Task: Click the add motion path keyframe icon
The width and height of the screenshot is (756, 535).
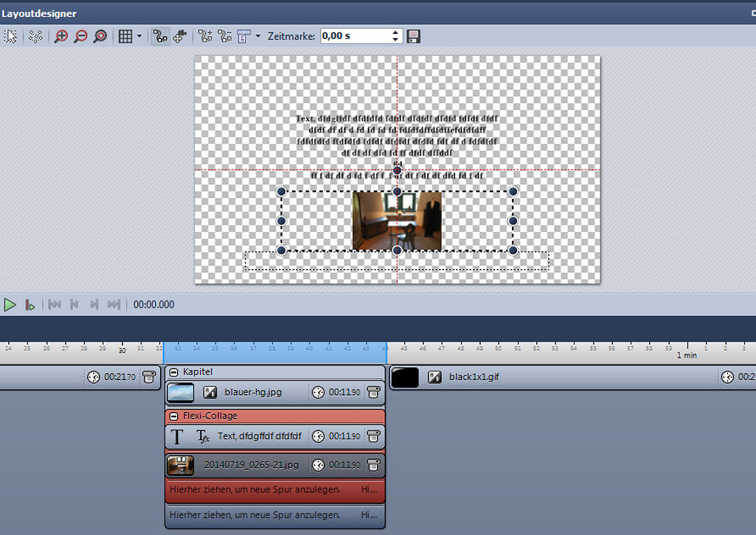Action: tap(206, 36)
